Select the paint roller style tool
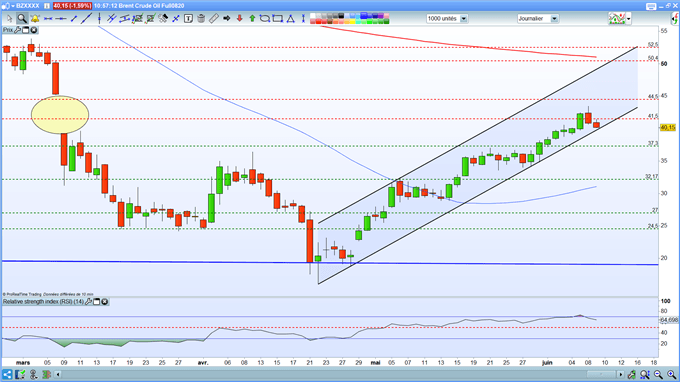The width and height of the screenshot is (680, 382). click(x=163, y=18)
